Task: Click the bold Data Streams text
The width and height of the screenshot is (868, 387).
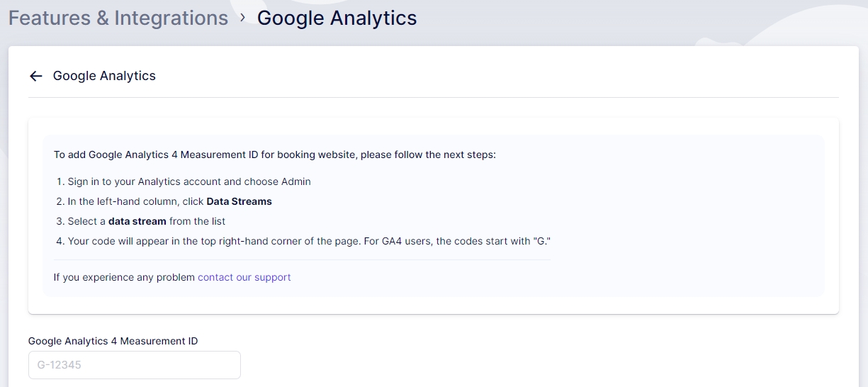Action: pos(239,201)
